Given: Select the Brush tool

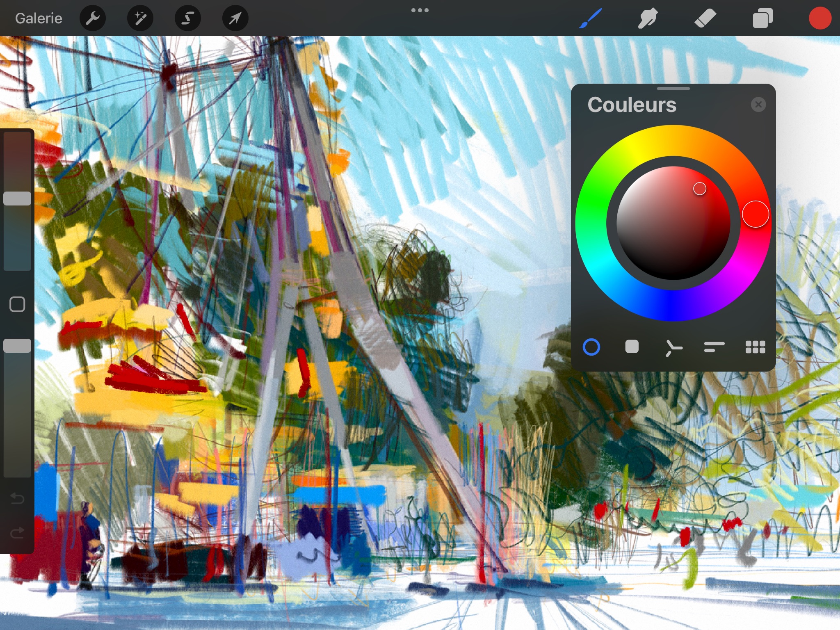Looking at the screenshot, I should point(591,18).
